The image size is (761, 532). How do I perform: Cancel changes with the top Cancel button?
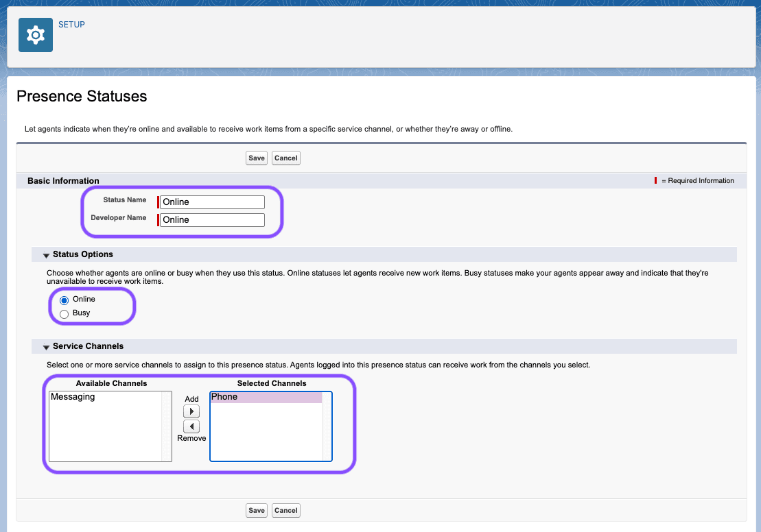285,158
